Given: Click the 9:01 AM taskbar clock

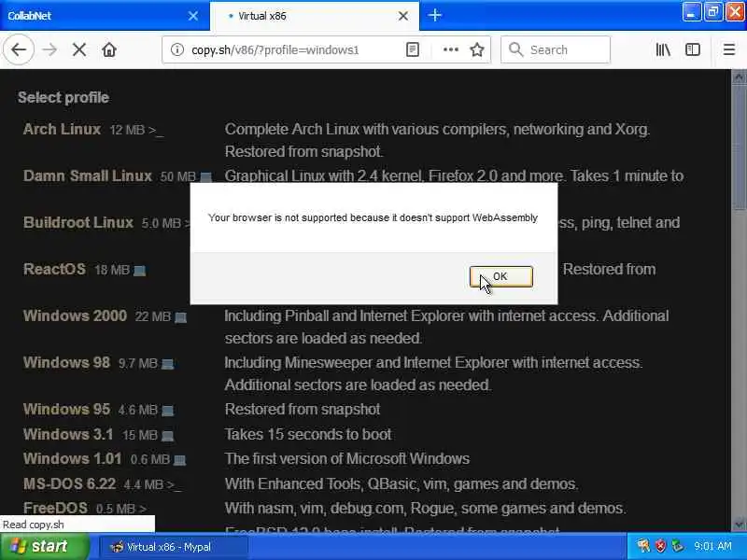Looking at the screenshot, I should (x=712, y=546).
